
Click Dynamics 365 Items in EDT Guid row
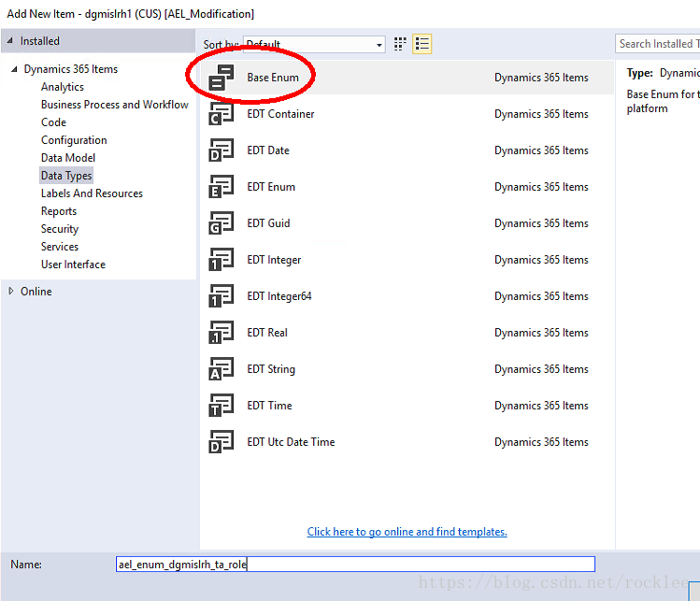541,223
